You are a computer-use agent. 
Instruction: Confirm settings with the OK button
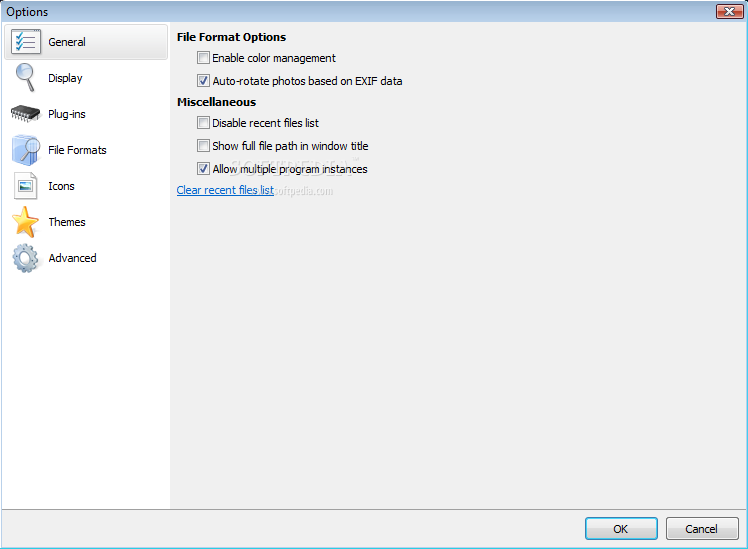621,528
